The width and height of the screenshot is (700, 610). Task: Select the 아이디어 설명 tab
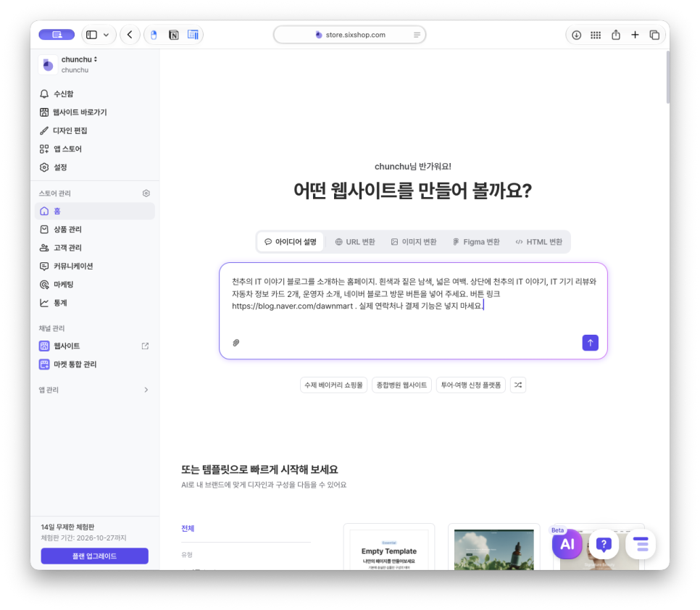tap(291, 242)
